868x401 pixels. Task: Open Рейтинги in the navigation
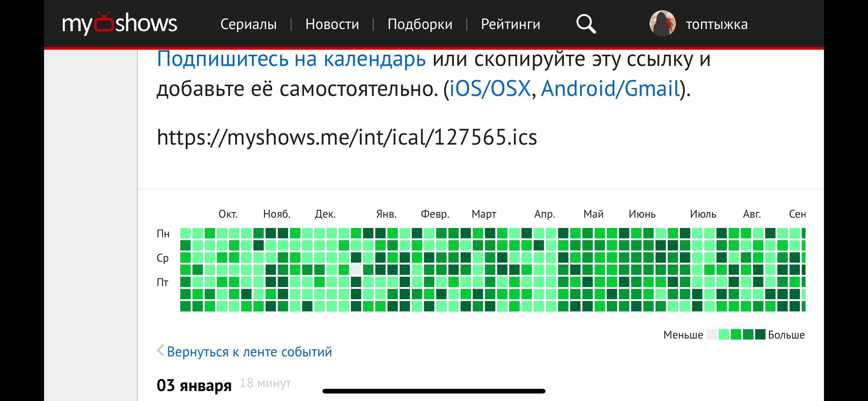tap(510, 24)
